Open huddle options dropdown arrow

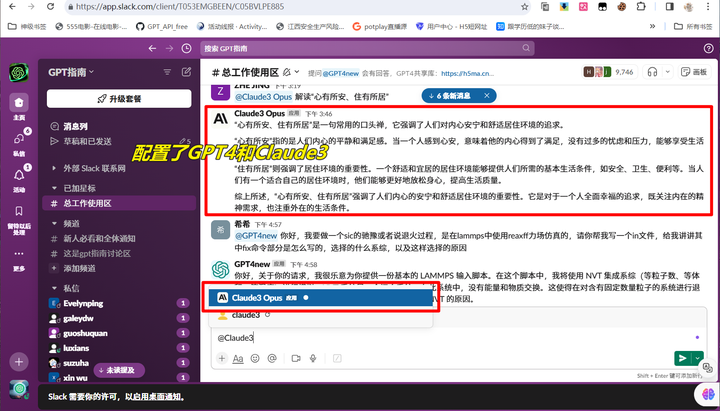(x=668, y=72)
